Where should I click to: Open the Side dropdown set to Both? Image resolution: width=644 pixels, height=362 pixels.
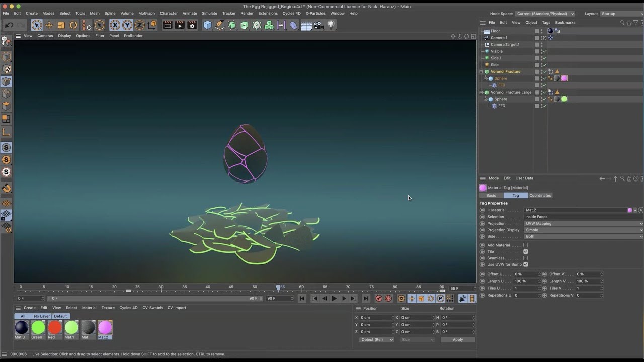[584, 236]
